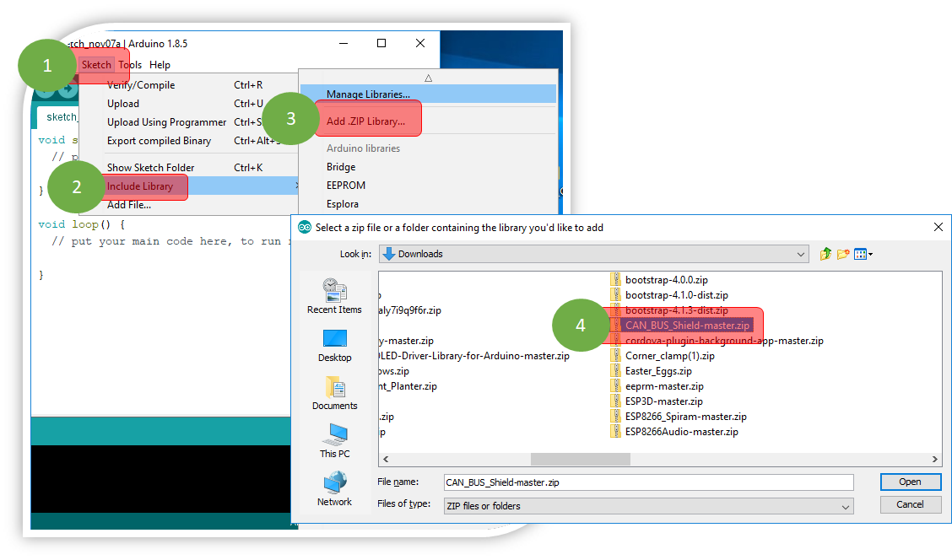Go to Desktop location
This screenshot has height=560, width=952.
pos(334,346)
